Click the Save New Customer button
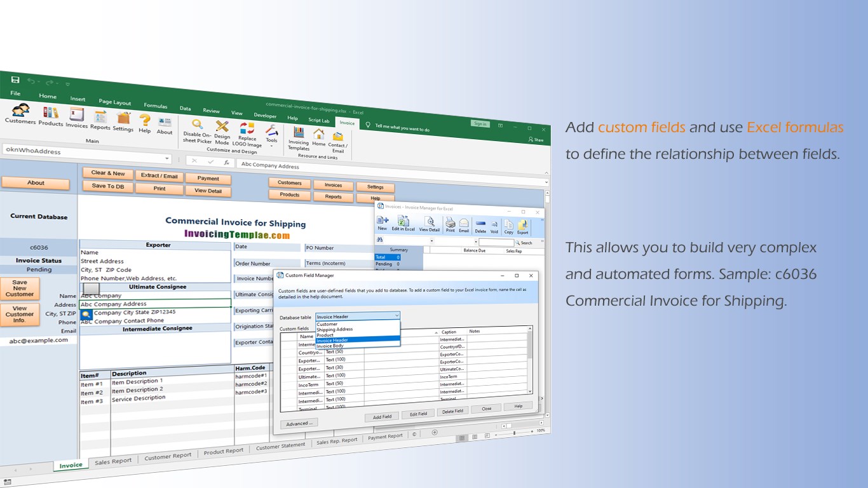 pyautogui.click(x=20, y=288)
